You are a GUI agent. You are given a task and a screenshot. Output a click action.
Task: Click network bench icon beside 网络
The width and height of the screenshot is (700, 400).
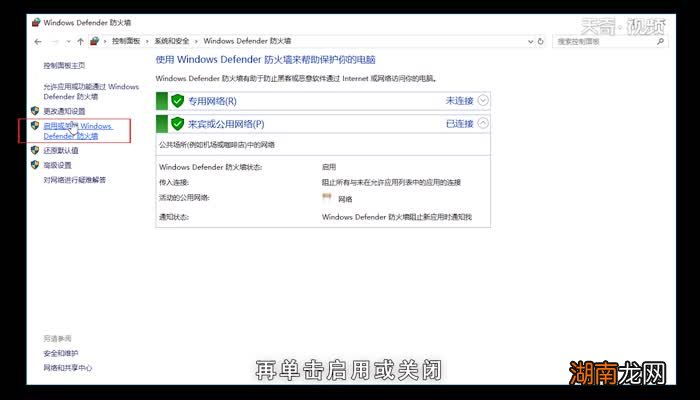(x=327, y=197)
